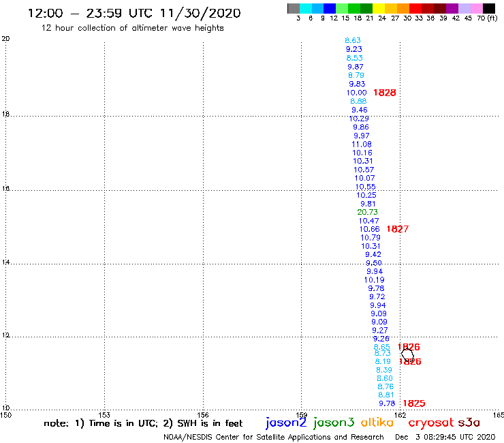This screenshot has width=504, height=443.
Task: Click the hexagon marker near the 1826 labels
Action: click(x=407, y=354)
